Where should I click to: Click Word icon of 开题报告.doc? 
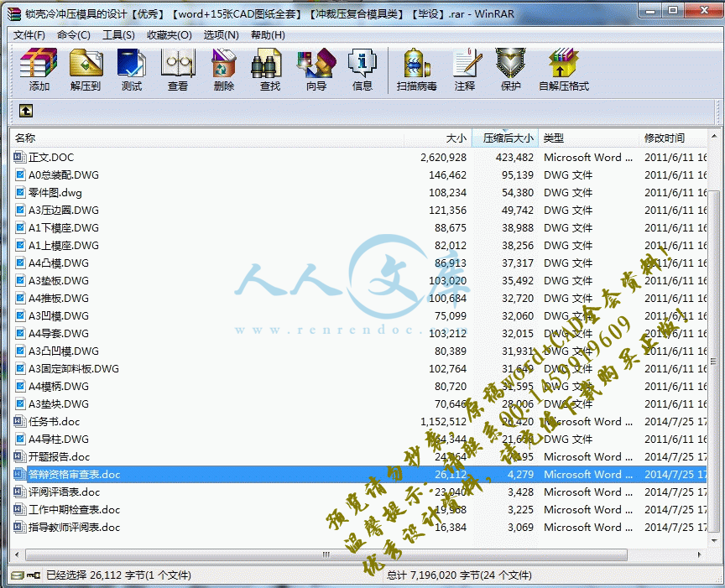[x=20, y=456]
